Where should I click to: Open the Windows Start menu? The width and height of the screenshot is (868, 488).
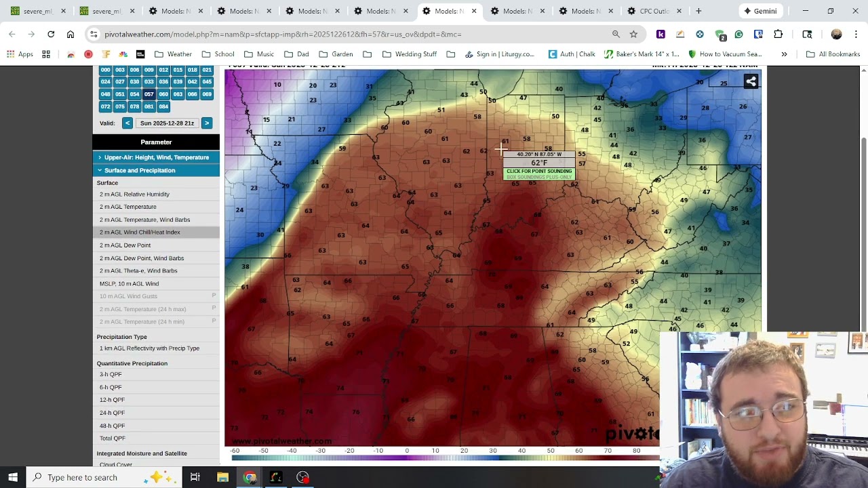tap(13, 477)
